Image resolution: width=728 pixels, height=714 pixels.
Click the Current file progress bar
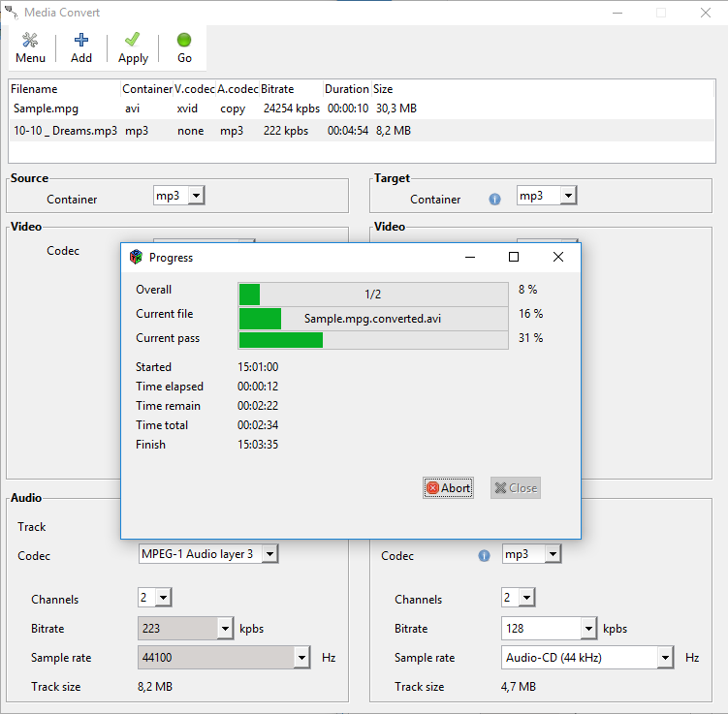point(373,319)
